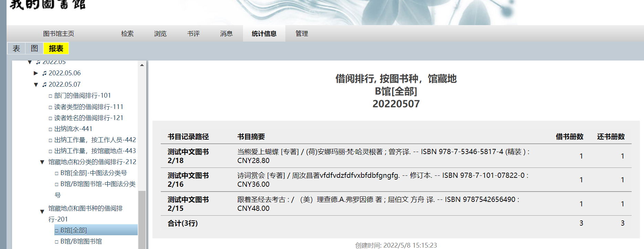Click the 创建时间 timestamp text
Viewport: 644px width, 249px height.
pos(396,245)
